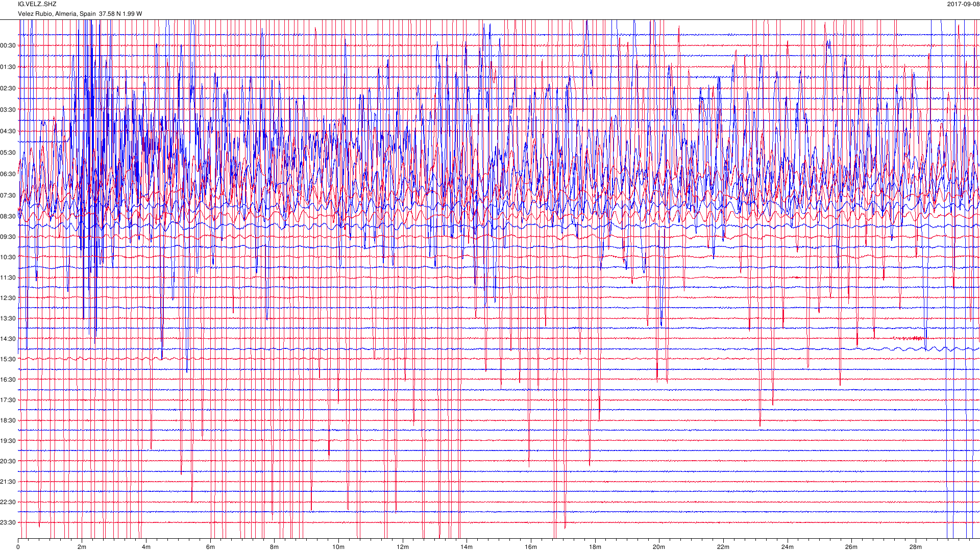Click the 18m axis label
The width and height of the screenshot is (980, 551).
tap(595, 547)
